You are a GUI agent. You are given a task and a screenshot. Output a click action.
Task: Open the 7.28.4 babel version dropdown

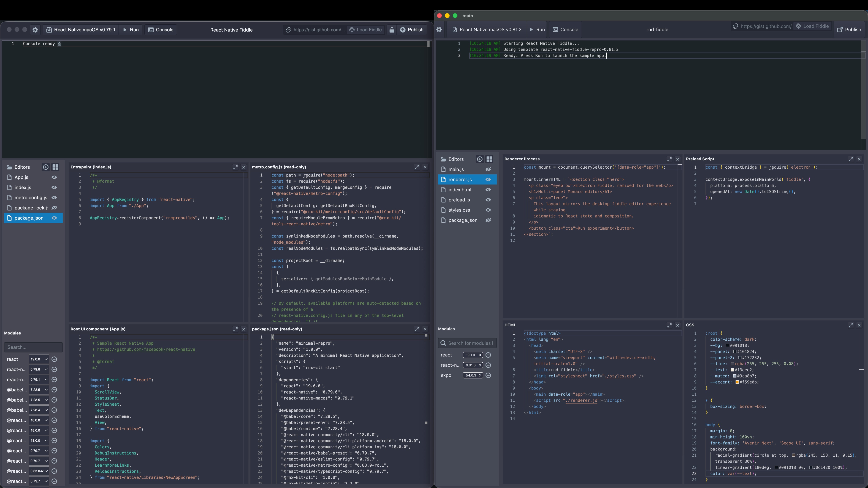[39, 410]
